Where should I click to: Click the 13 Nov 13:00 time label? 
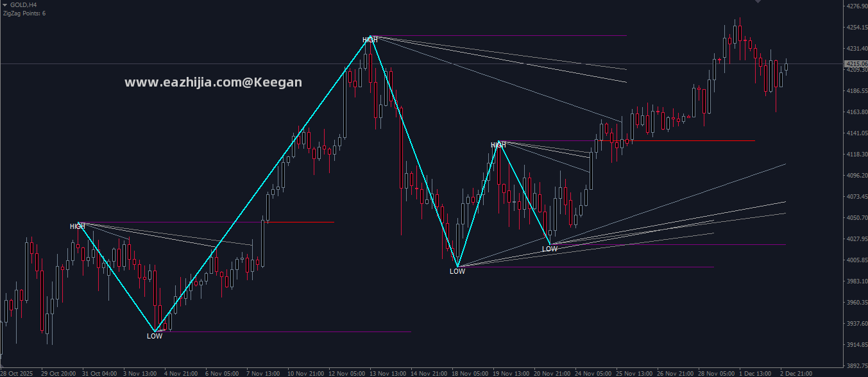387,373
